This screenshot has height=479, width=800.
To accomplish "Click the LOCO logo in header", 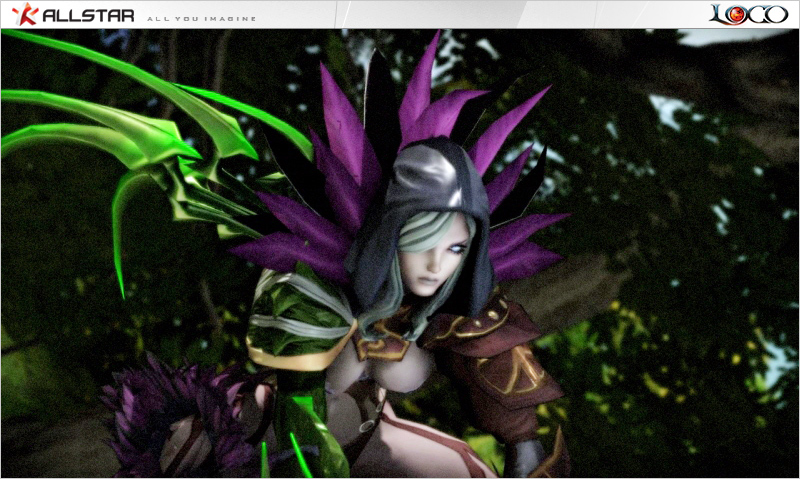I will tap(748, 14).
